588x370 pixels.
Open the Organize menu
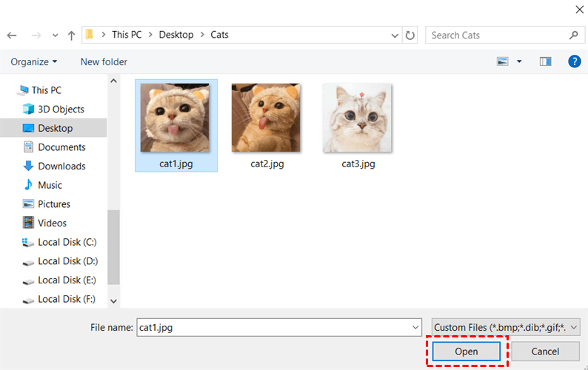coord(34,62)
